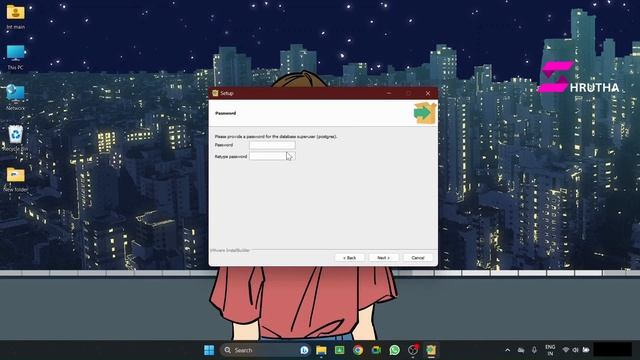Open the green app icon next to File Explorer
This screenshot has width=640, height=360.
(x=340, y=350)
